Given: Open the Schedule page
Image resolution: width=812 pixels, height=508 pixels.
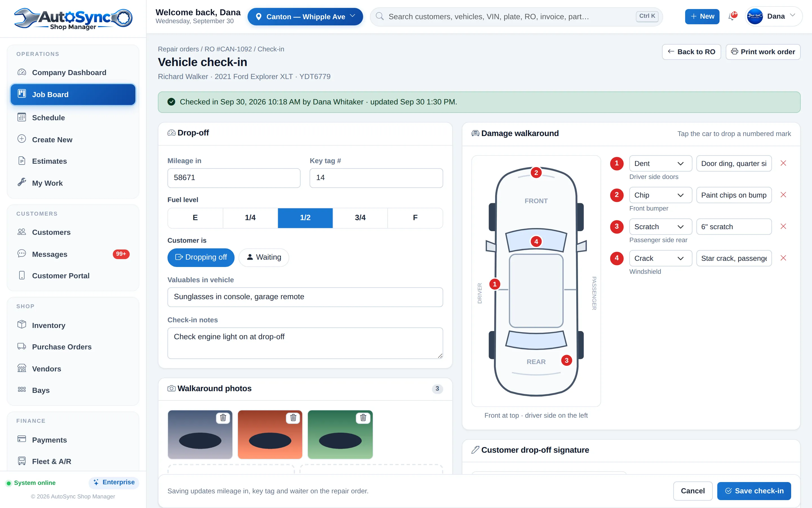Looking at the screenshot, I should 73,117.
